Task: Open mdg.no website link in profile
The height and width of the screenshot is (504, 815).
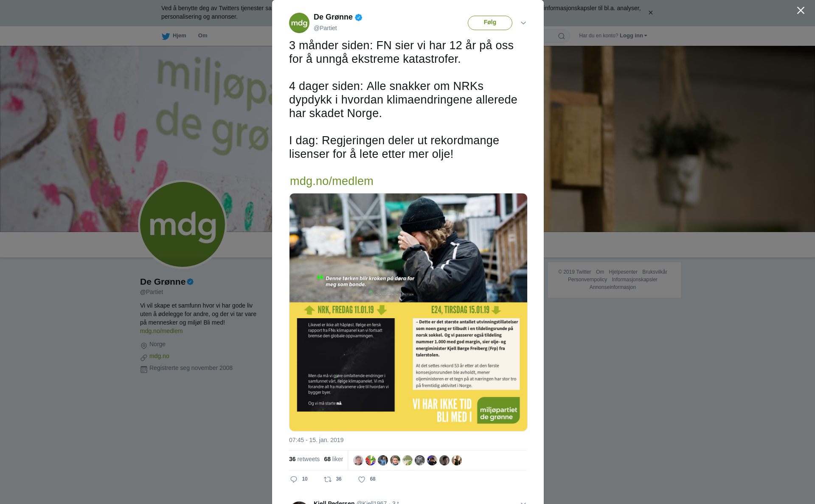Action: pos(159,356)
